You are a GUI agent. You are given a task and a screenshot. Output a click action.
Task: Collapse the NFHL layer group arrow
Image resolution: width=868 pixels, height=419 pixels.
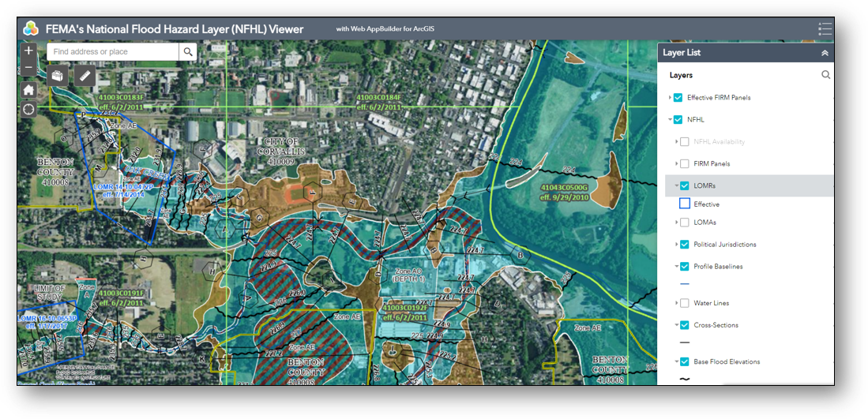669,120
